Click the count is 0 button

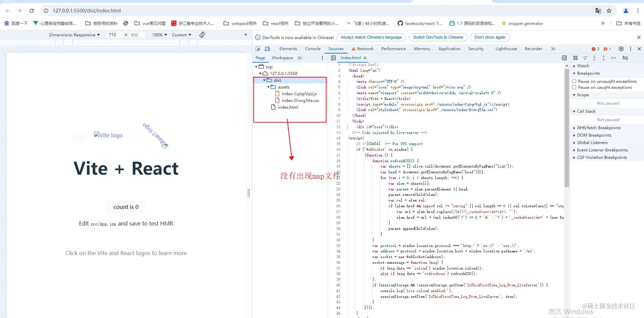pos(126,207)
